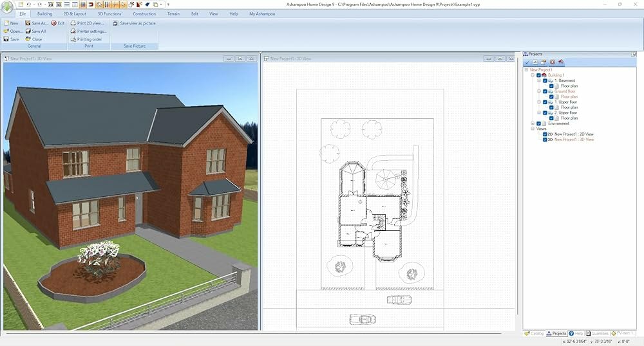Open the Ashampoo application orb menu
This screenshot has height=346, width=644.
pos(7,8)
